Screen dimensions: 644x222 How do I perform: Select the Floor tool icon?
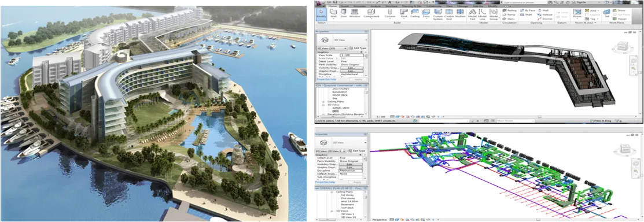click(x=426, y=13)
